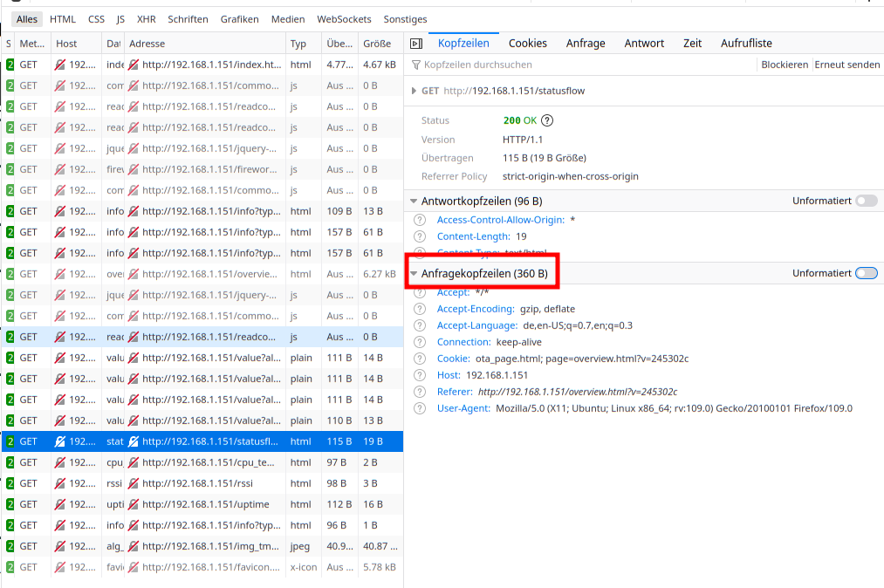
Task: Toggle Unformatiert for Antwortkopfzeilen
Action: click(866, 200)
